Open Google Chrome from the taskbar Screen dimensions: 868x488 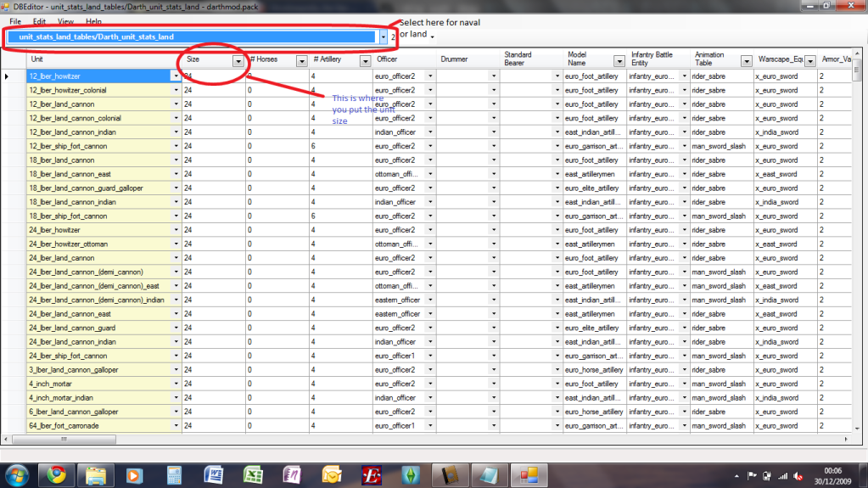(x=56, y=473)
